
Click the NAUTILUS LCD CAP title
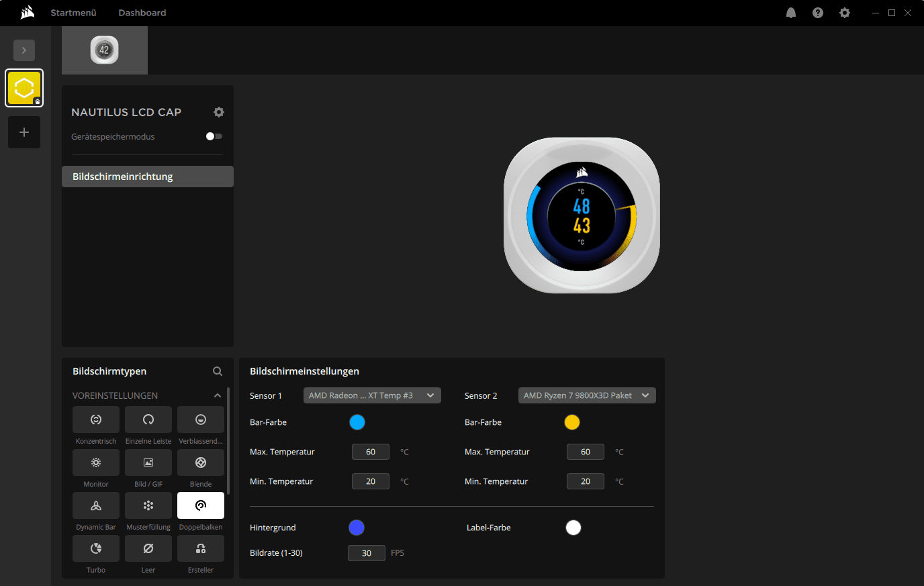click(x=126, y=112)
